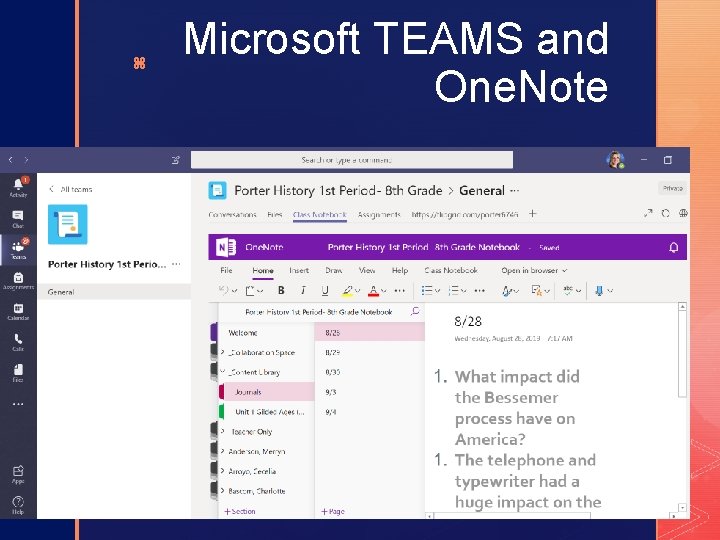The image size is (720, 540).
Task: Expand the _Collaboration Space section group
Action: click(223, 352)
